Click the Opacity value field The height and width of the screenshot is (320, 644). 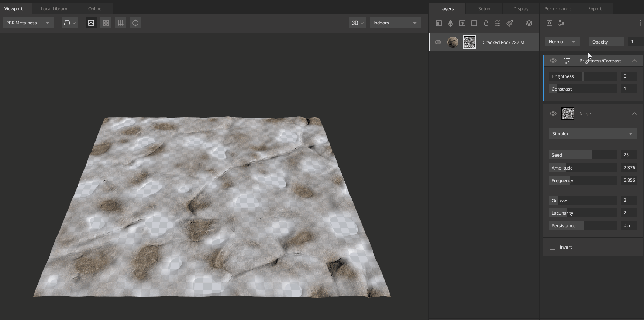[x=636, y=42]
